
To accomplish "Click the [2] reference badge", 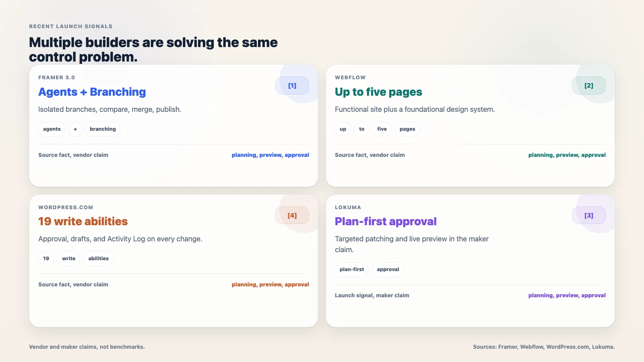I will 589,86.
